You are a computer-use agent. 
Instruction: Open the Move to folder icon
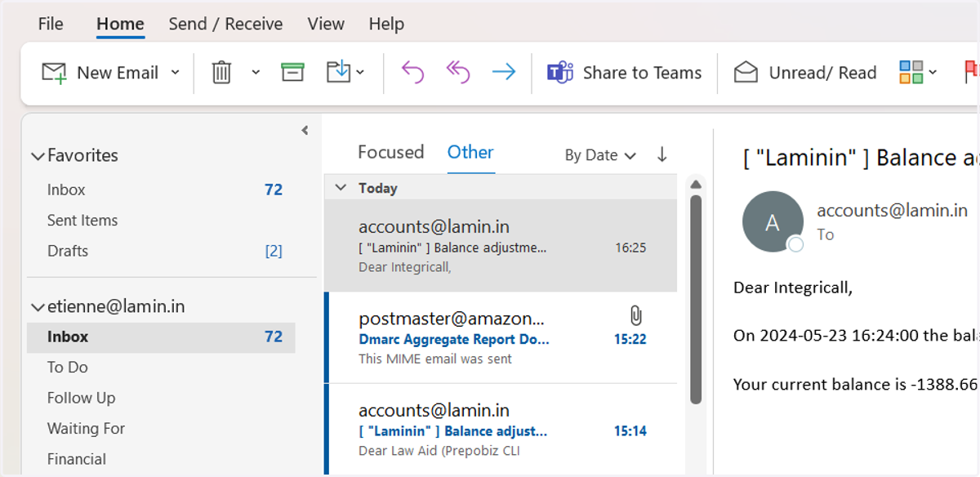pyautogui.click(x=338, y=73)
